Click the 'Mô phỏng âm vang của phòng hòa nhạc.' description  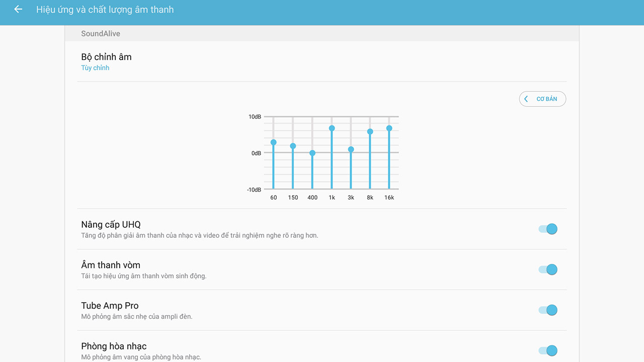pyautogui.click(x=141, y=357)
